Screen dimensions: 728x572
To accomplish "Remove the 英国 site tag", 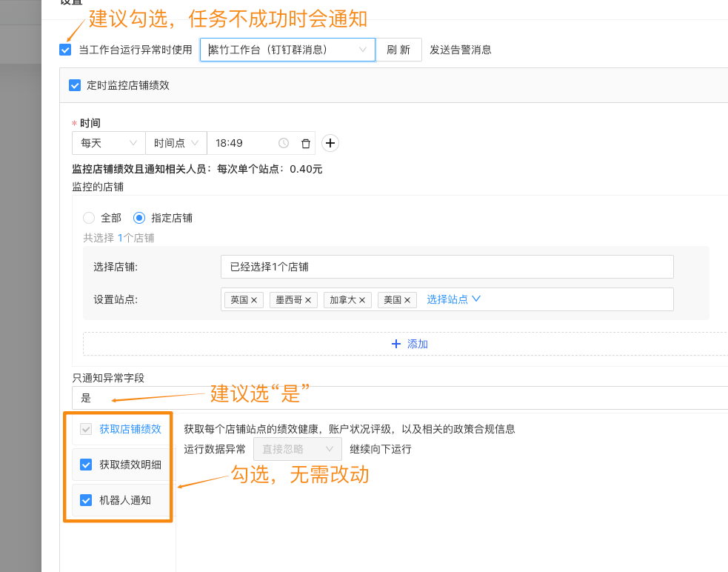I will point(254,300).
